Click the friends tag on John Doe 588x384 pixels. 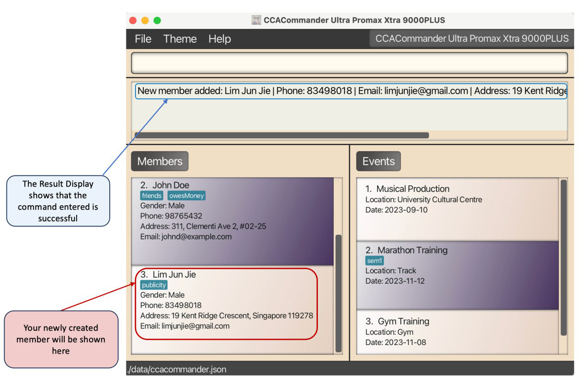(152, 196)
